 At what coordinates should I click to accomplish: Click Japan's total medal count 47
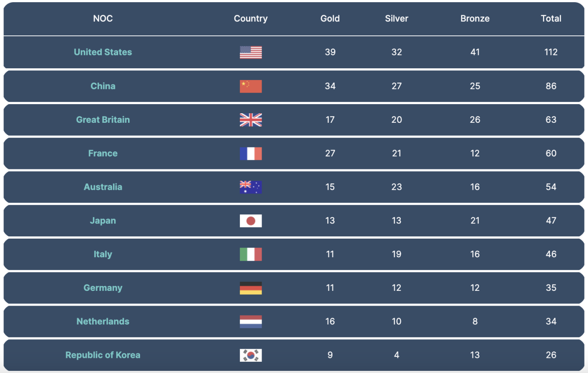551,220
